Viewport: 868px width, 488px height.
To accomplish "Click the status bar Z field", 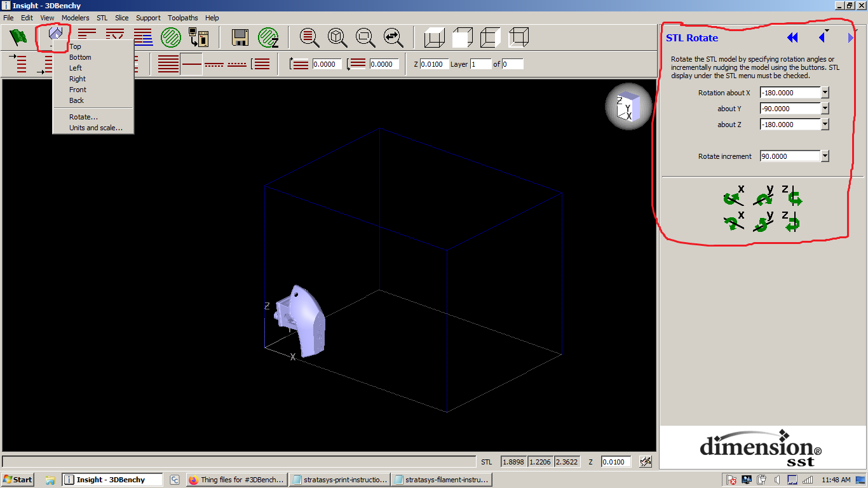I will tap(617, 462).
